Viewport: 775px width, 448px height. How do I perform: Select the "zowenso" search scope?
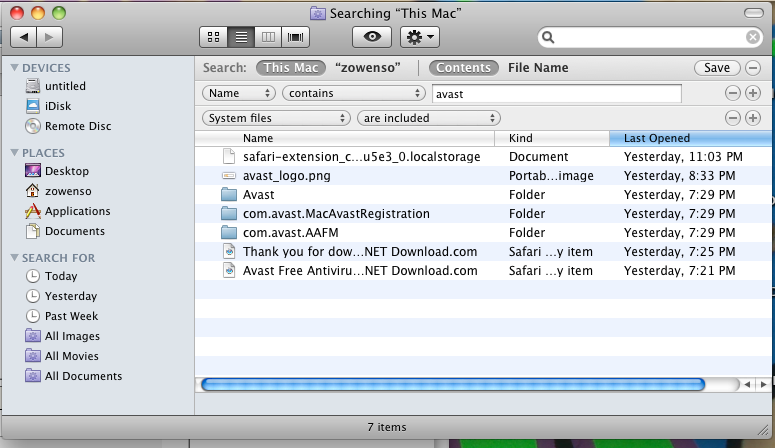coord(368,68)
